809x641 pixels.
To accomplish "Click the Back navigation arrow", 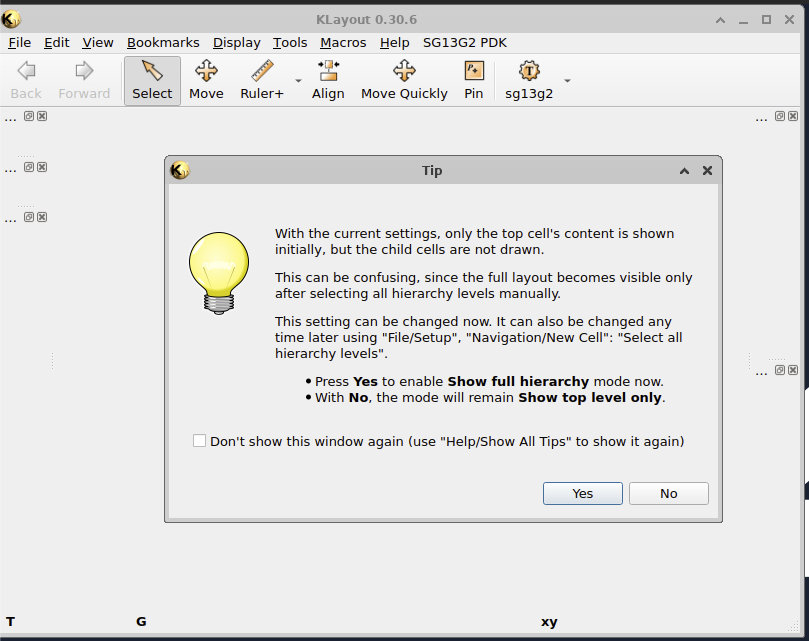I will tap(26, 80).
